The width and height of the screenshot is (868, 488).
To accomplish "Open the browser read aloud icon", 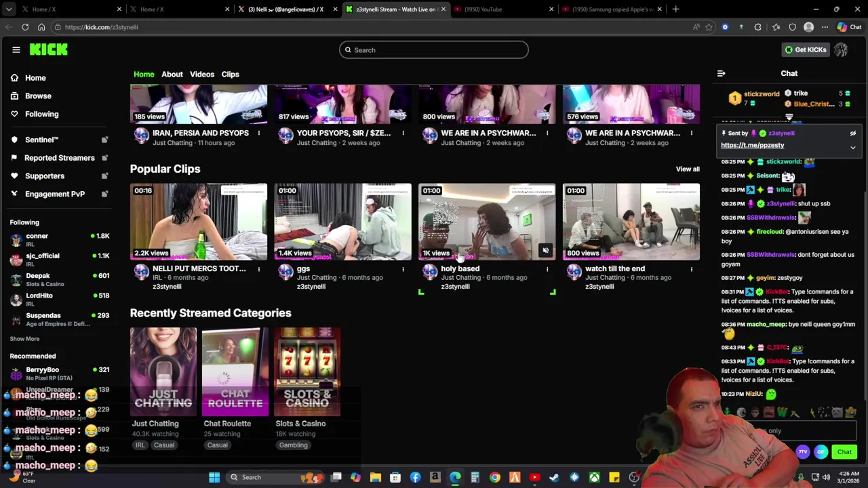I will (x=696, y=27).
